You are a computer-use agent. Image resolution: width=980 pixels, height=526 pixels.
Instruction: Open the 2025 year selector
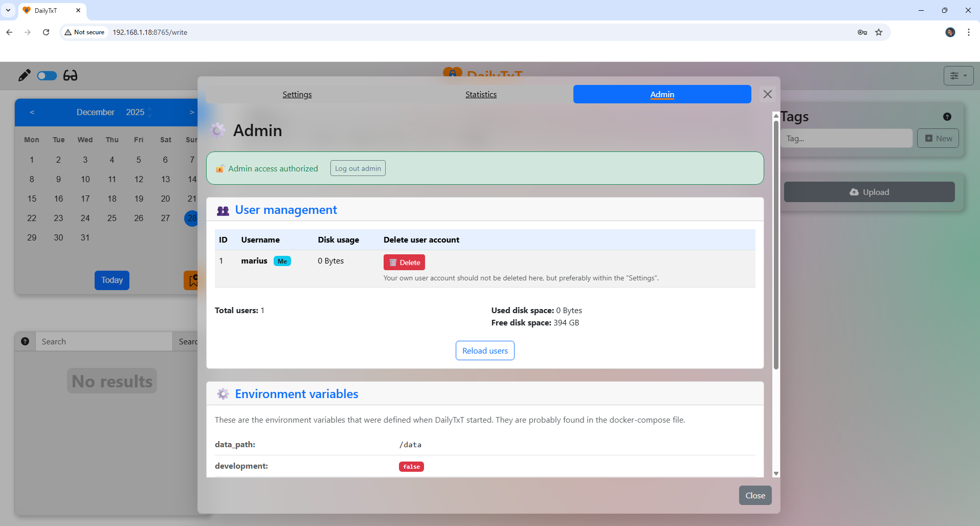tap(136, 112)
